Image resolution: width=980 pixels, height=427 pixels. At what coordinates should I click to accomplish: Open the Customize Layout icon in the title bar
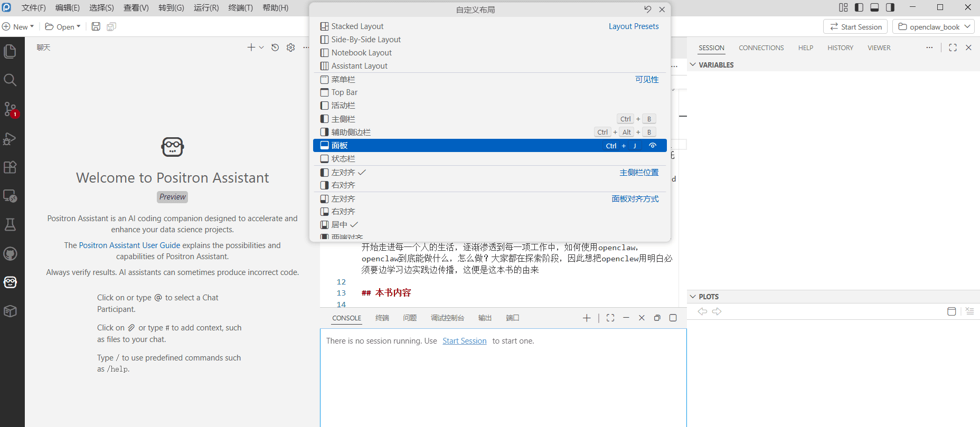[843, 7]
